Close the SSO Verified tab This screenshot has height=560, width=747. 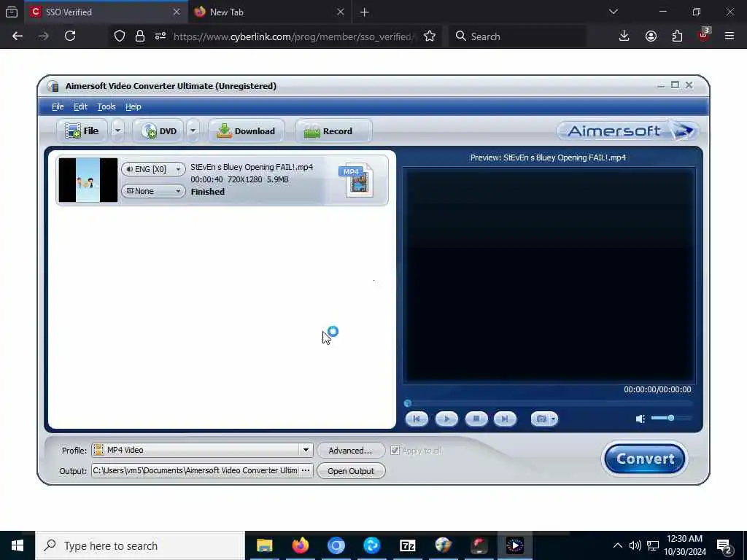177,12
